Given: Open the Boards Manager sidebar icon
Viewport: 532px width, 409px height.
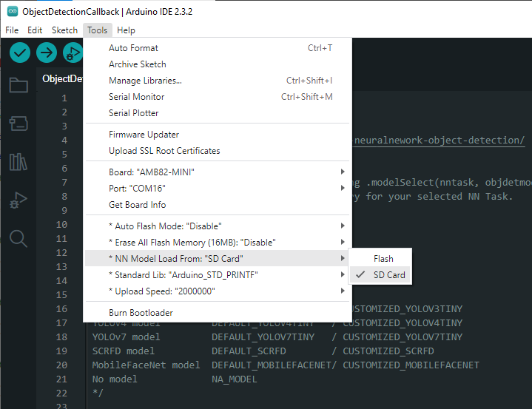Looking at the screenshot, I should pos(18,124).
